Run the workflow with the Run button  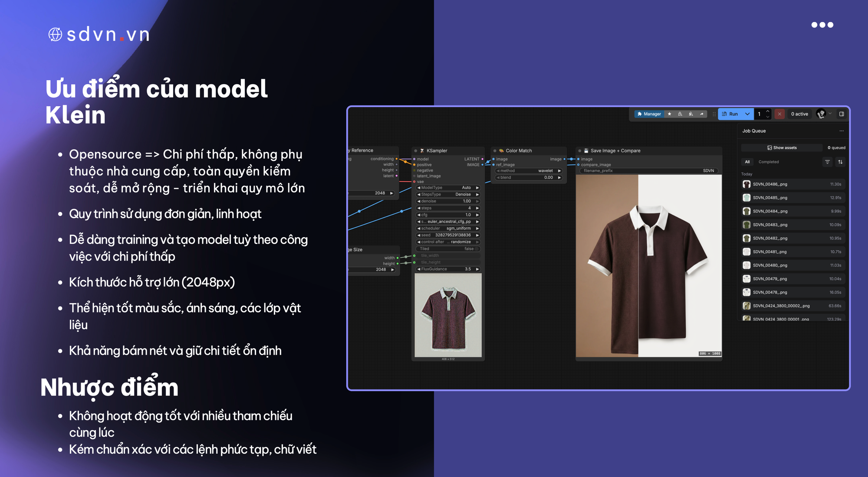730,114
